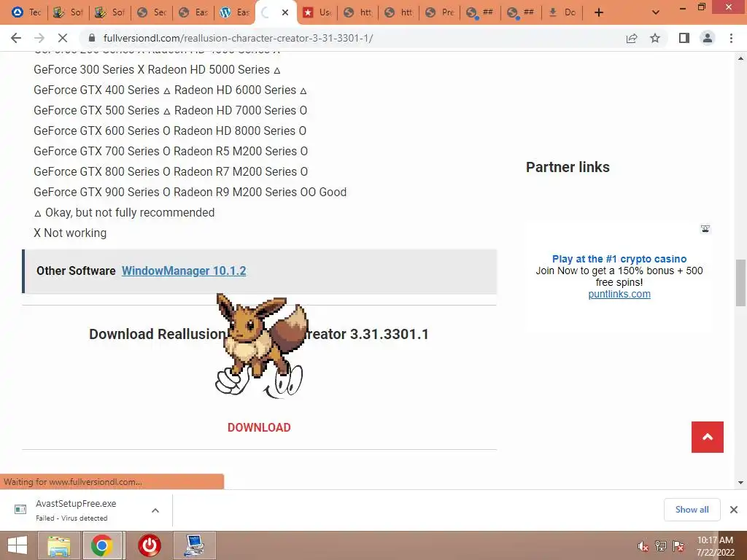Open a new tab
This screenshot has height=560, width=747.
pyautogui.click(x=599, y=12)
